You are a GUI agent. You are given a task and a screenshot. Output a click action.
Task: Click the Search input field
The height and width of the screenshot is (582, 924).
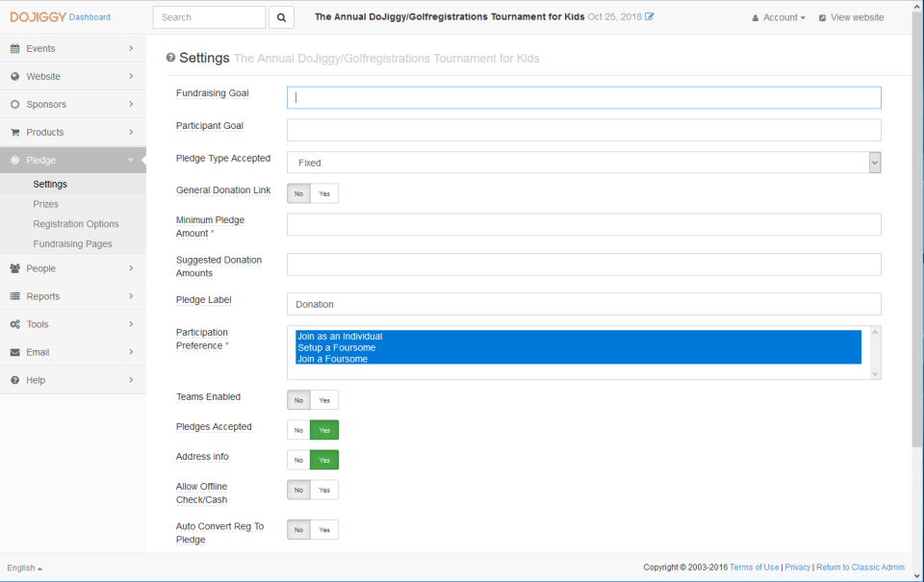[x=209, y=17]
